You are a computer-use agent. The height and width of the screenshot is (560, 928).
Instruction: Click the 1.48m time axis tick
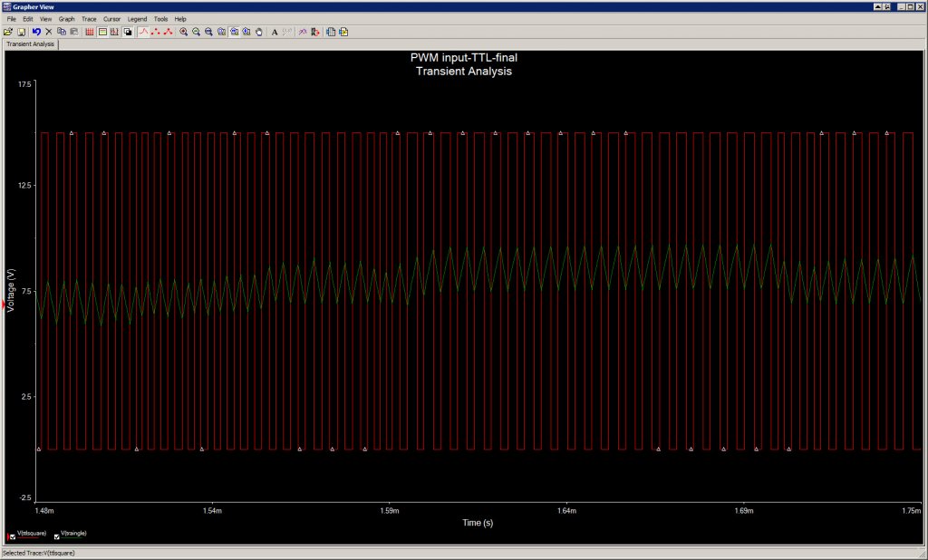(x=44, y=510)
